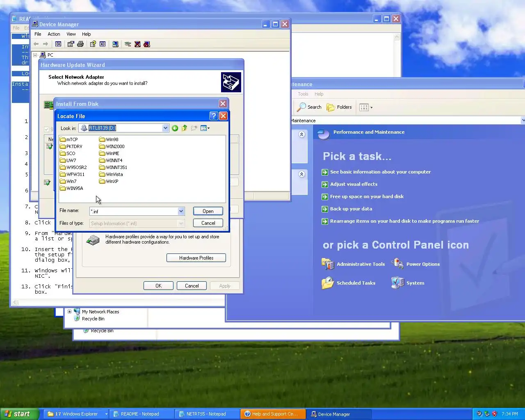Click the question mark help button on Locate File
Viewport: 525px width, 420px height.
[213, 116]
